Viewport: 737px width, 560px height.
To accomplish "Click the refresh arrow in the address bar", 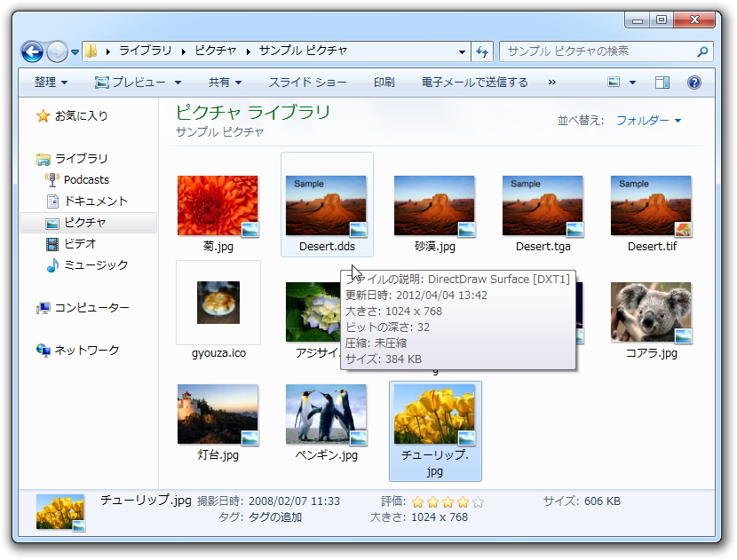I will pyautogui.click(x=481, y=51).
